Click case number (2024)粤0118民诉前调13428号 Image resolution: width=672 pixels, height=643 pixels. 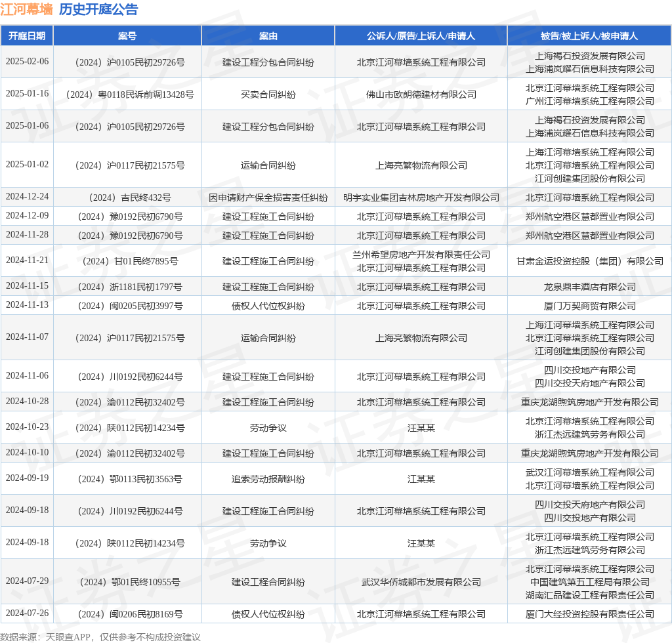coord(130,94)
